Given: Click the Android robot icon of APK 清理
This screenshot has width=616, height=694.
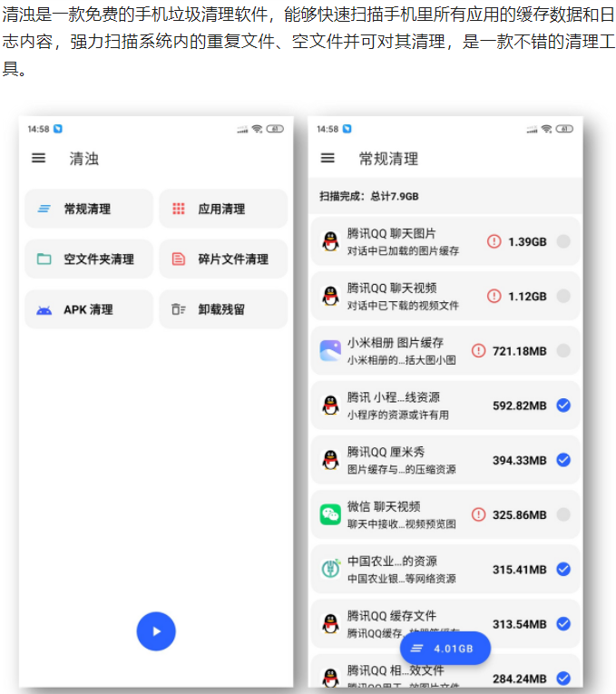Looking at the screenshot, I should point(44,310).
